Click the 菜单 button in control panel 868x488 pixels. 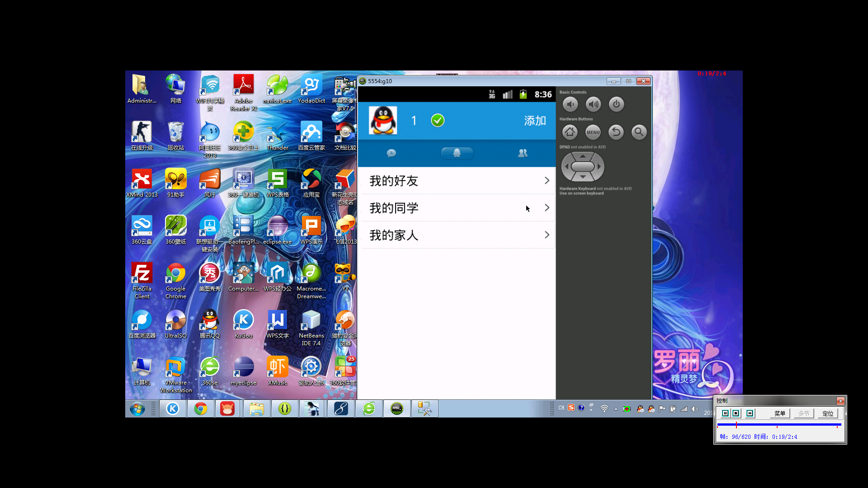780,413
